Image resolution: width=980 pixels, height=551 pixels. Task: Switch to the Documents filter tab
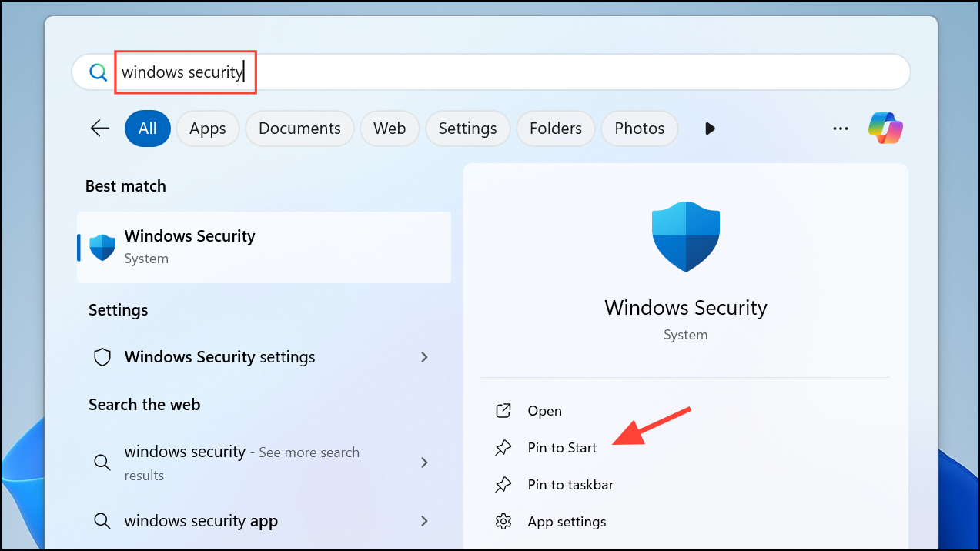click(x=299, y=129)
